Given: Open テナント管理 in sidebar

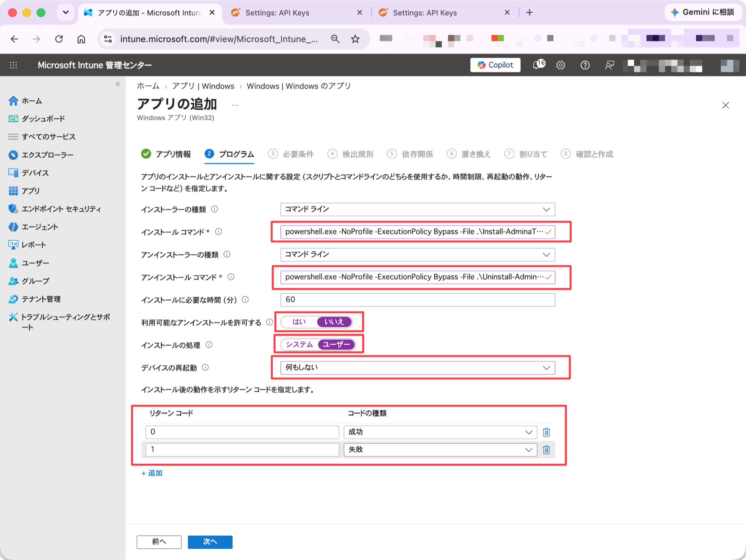Looking at the screenshot, I should click(35, 299).
